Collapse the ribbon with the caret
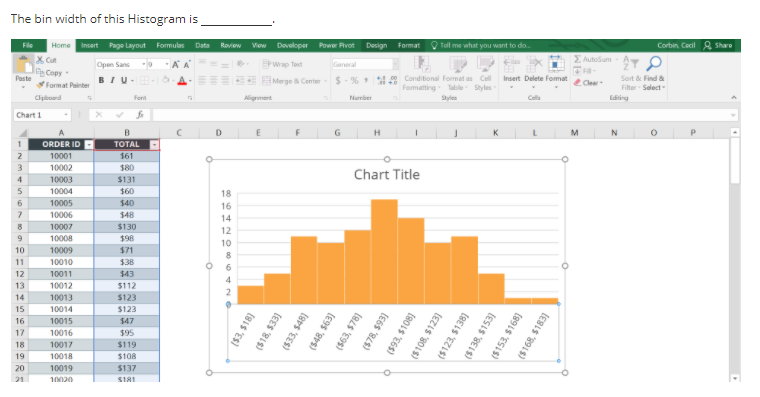760x397 pixels. (x=734, y=97)
